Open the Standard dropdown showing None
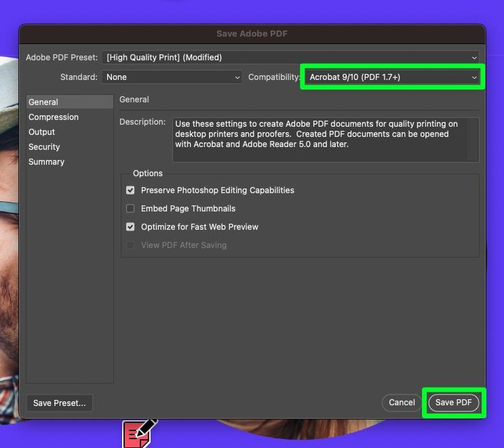Image resolution: width=504 pixels, height=448 pixels. [172, 77]
